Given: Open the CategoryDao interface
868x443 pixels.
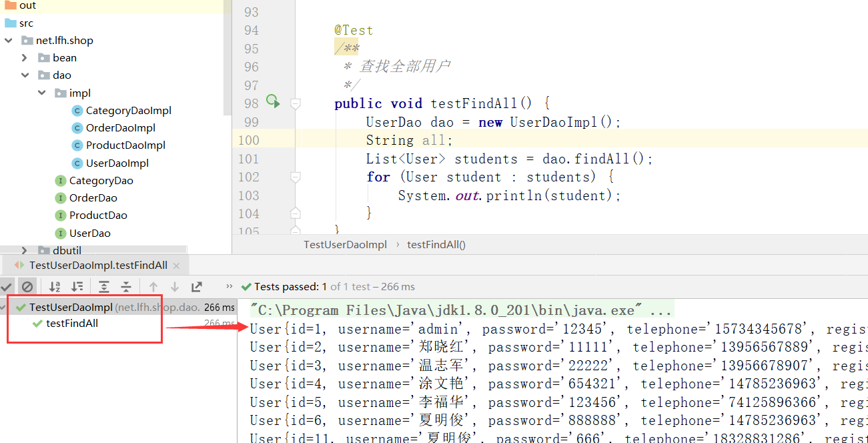Looking at the screenshot, I should [101, 180].
